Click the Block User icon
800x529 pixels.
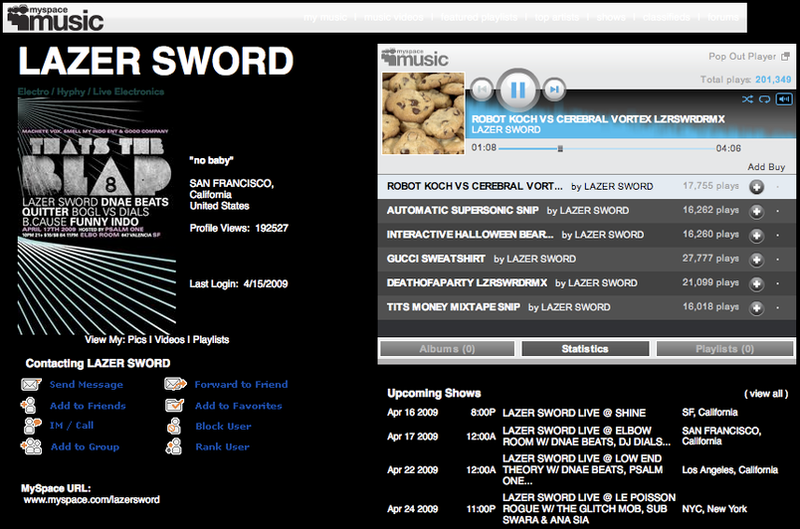(174, 426)
